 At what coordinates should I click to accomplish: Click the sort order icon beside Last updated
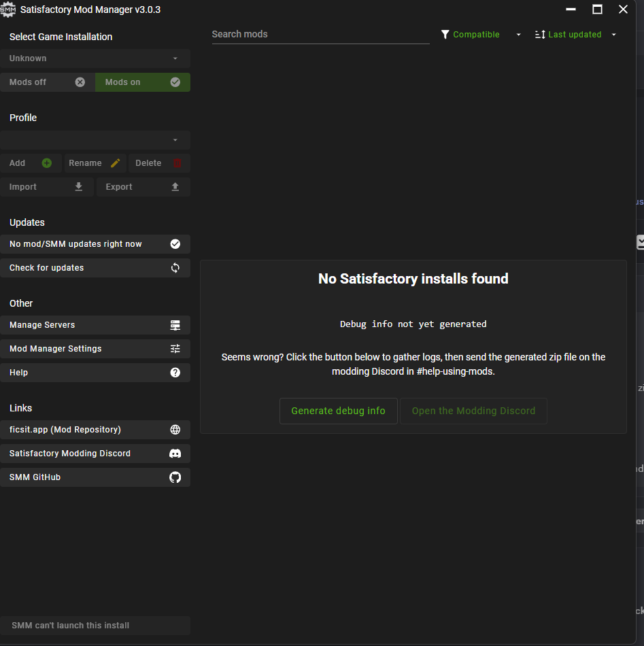[x=540, y=35]
